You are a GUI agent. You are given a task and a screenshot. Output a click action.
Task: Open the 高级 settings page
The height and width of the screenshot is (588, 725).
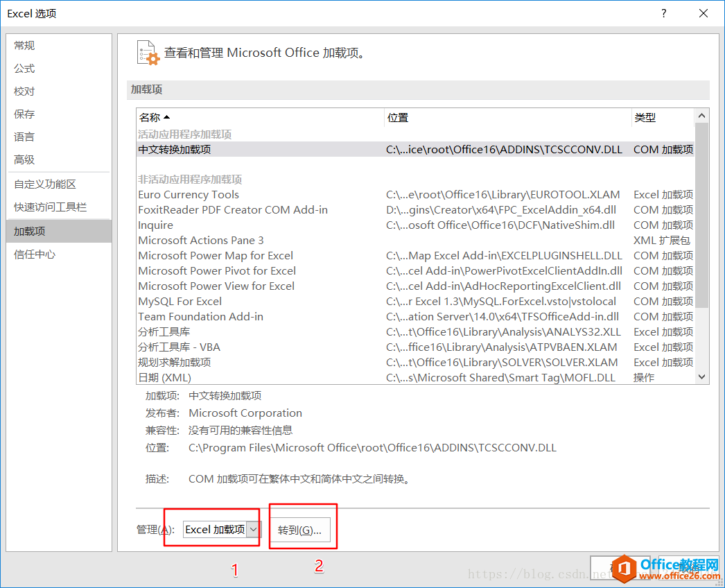point(24,159)
